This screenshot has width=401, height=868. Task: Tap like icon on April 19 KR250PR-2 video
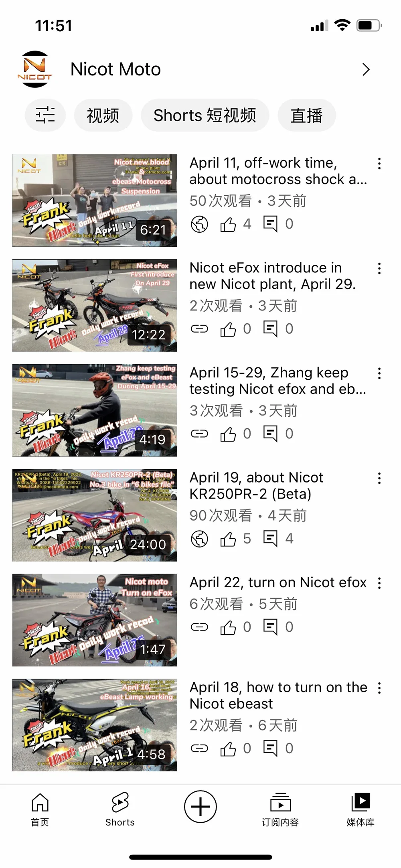228,539
